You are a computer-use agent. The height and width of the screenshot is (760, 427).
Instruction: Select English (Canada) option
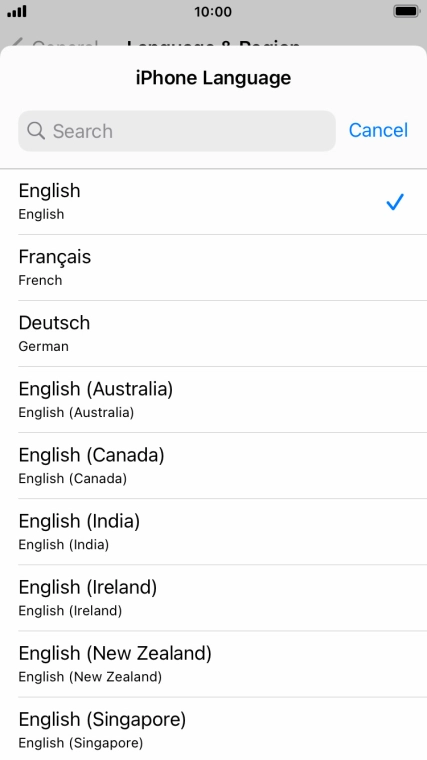213,465
